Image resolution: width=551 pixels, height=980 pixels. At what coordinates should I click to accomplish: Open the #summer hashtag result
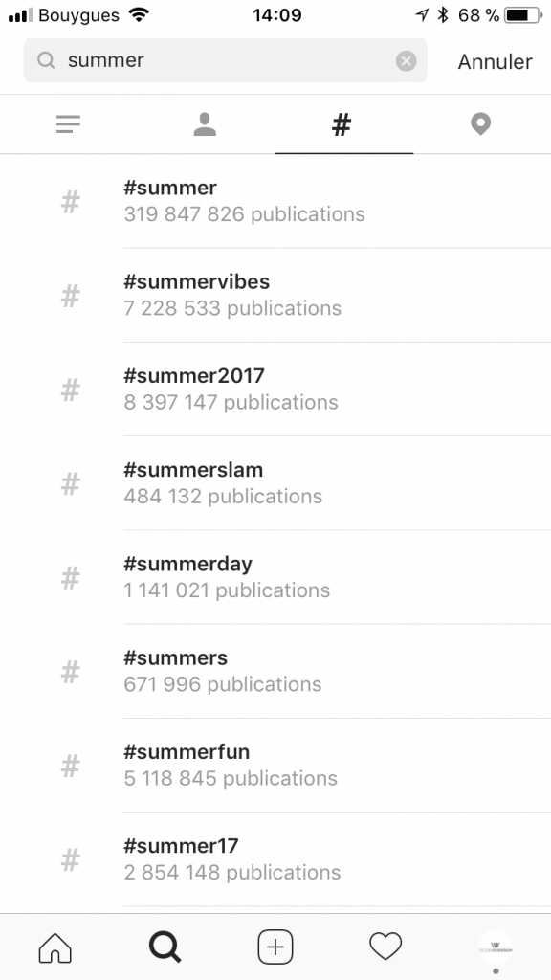point(275,201)
